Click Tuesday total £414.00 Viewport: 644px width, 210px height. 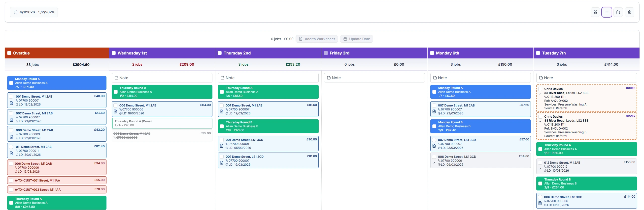[x=611, y=64]
